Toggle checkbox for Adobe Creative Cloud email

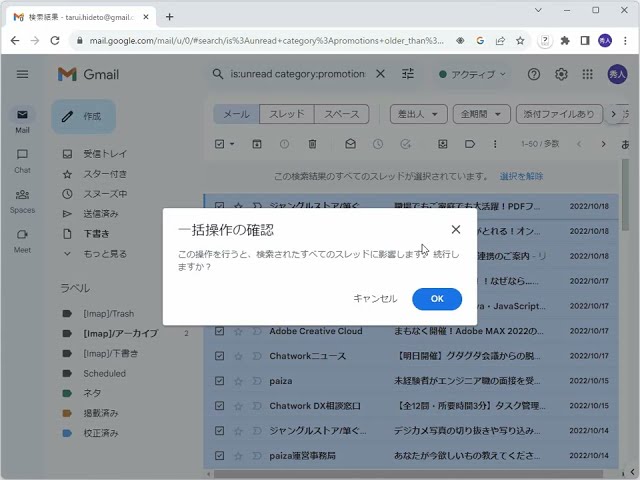220,331
